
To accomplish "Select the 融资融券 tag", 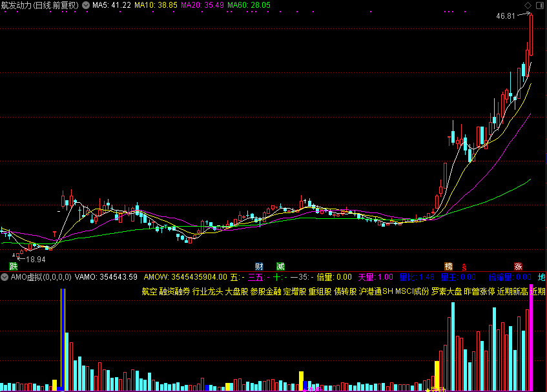I will 174,291.
